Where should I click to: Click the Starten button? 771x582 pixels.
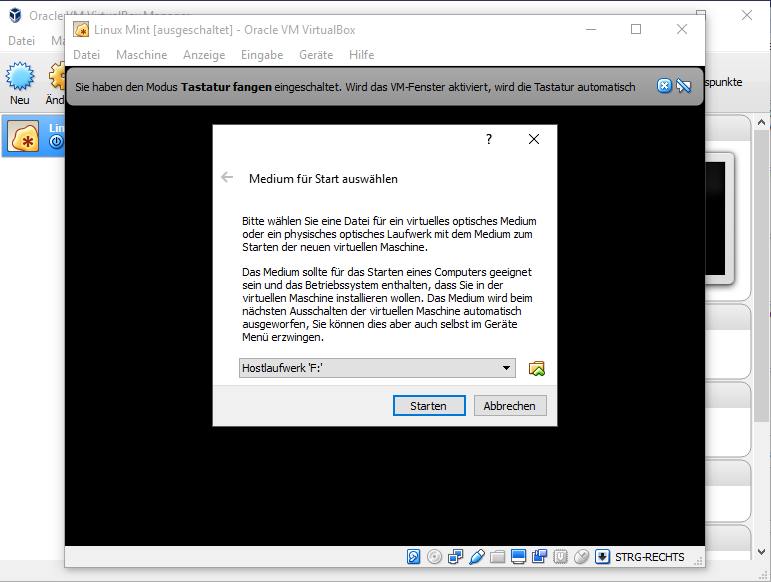[429, 406]
